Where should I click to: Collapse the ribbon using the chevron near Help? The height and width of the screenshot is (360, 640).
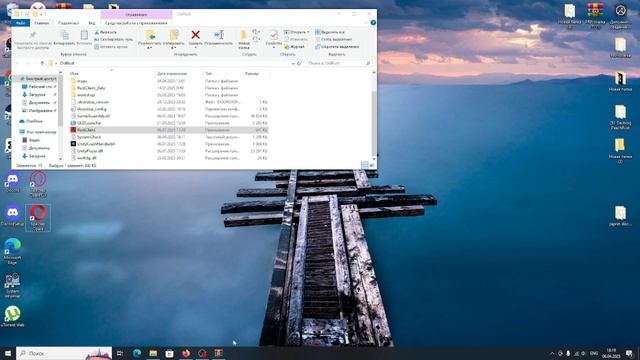(x=366, y=23)
